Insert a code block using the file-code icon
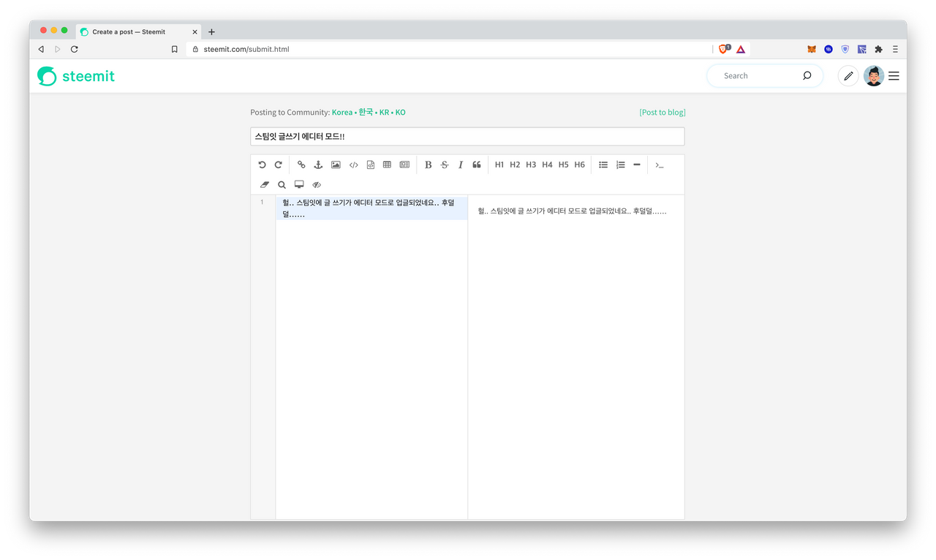Image resolution: width=936 pixels, height=560 pixels. pos(371,165)
